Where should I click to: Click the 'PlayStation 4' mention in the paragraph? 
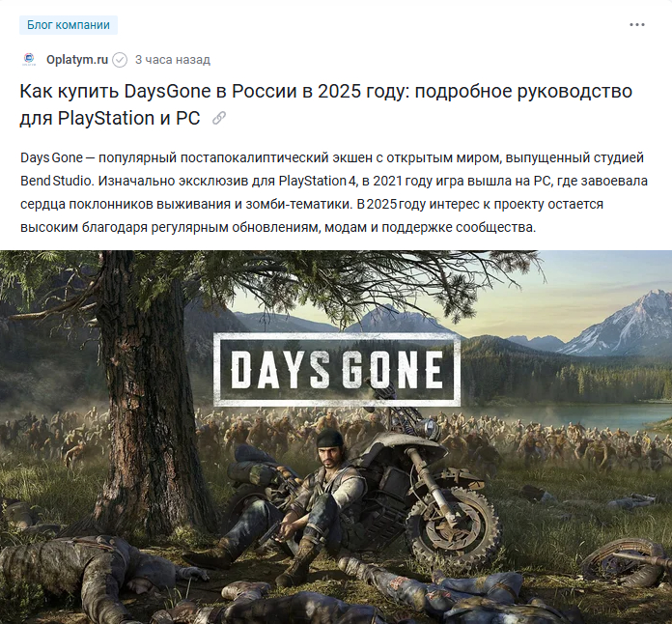pyautogui.click(x=317, y=181)
